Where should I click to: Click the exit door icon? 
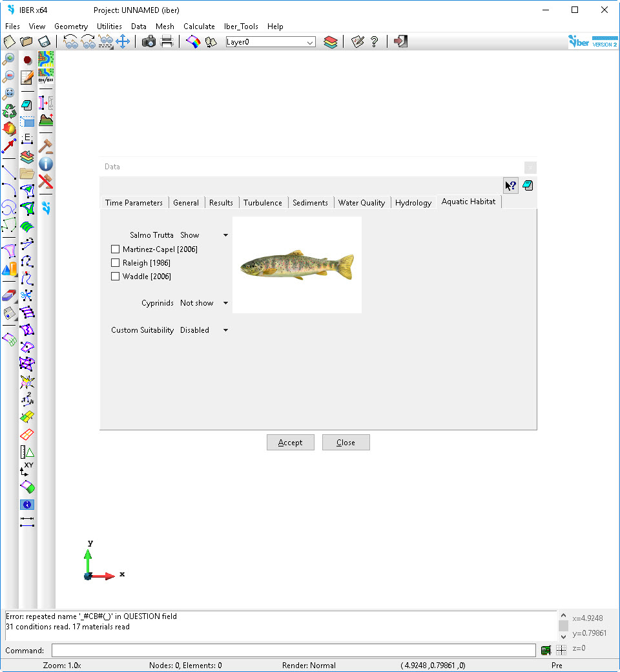400,42
